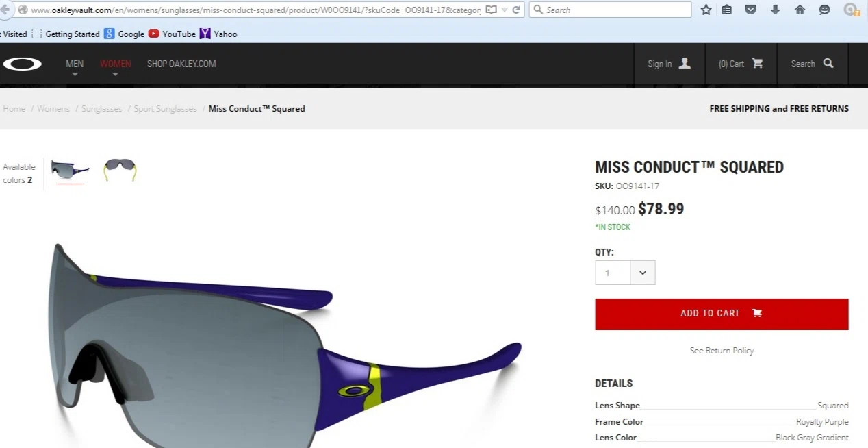The height and width of the screenshot is (448, 868).
Task: Go to browser Home page icon
Action: click(x=800, y=10)
